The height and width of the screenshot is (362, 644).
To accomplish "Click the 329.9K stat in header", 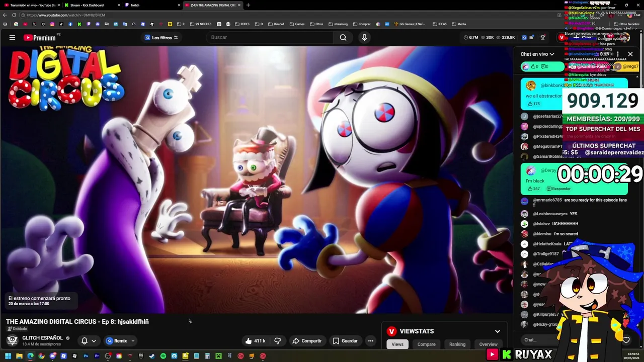I will tap(505, 38).
